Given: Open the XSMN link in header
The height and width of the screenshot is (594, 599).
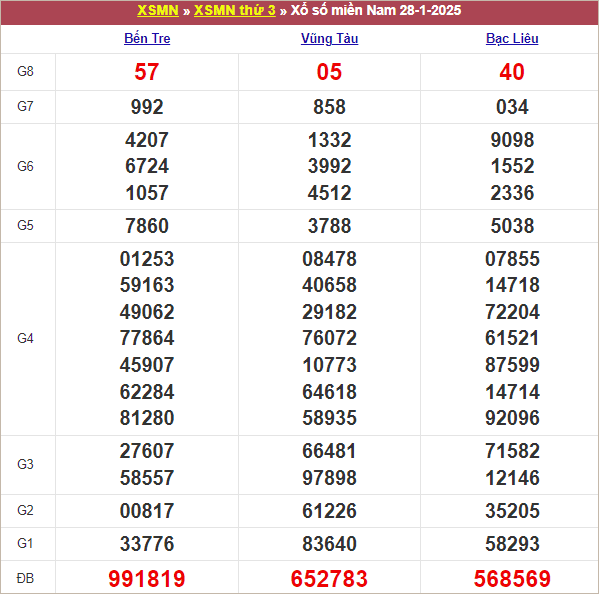Looking at the screenshot, I should coord(158,10).
